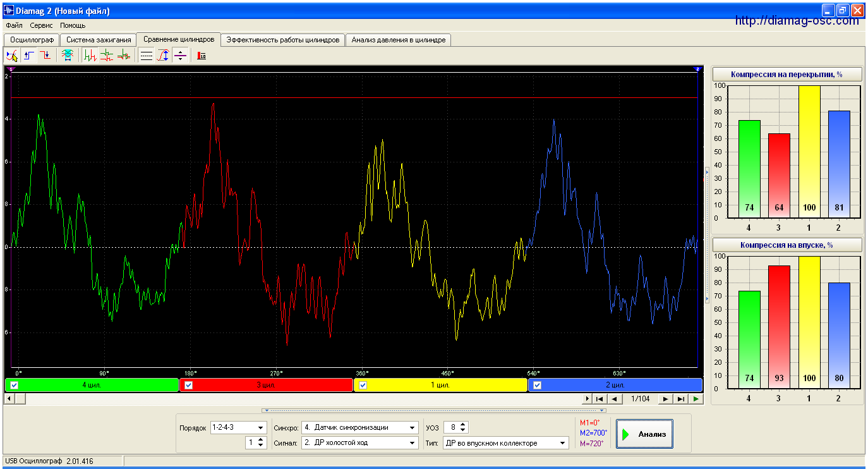Choose the red falling-edge trigger icon
The height and width of the screenshot is (469, 868).
pyautogui.click(x=45, y=56)
